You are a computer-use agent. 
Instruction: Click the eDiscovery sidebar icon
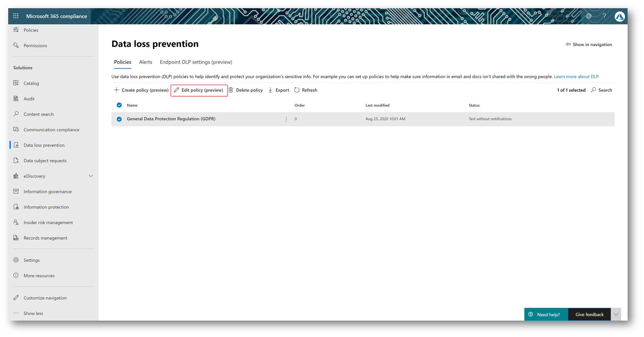click(x=16, y=176)
